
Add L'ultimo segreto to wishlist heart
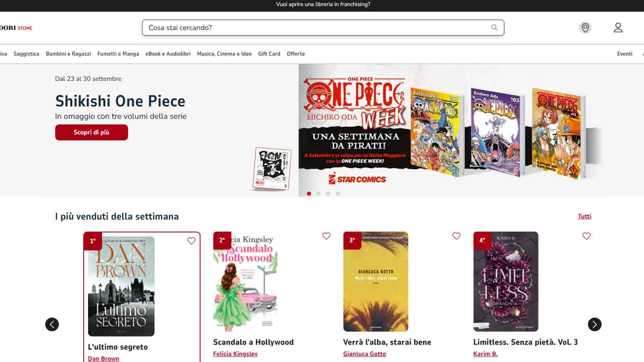pos(191,241)
